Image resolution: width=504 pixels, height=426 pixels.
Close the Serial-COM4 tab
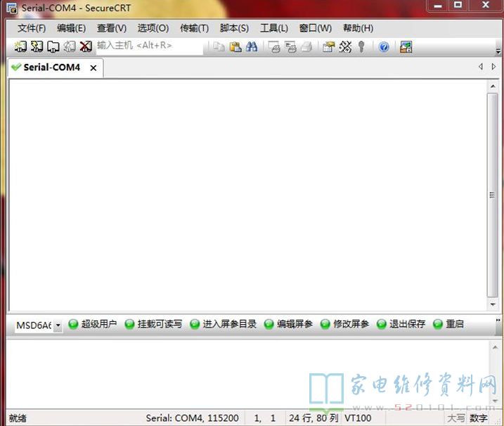coord(93,67)
